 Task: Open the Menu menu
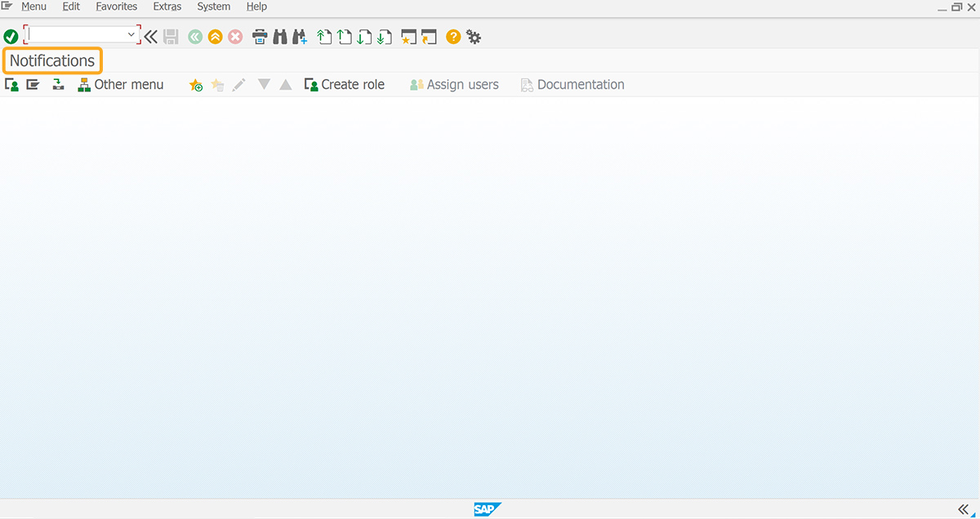[x=33, y=7]
